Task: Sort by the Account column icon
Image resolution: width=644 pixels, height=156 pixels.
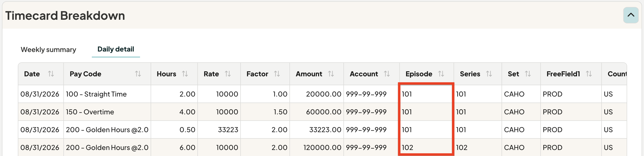Action: tap(387, 74)
